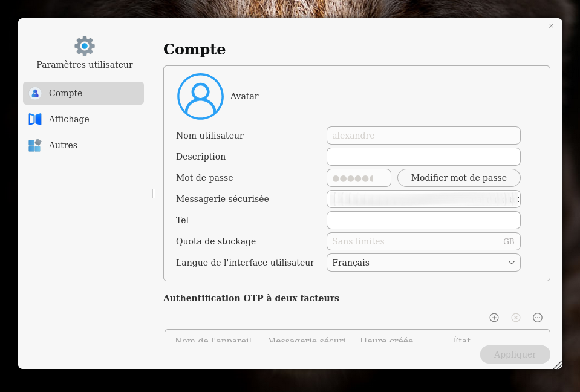Screen dimensions: 580x392
Task: Focus the Description text field
Action: click(x=423, y=157)
